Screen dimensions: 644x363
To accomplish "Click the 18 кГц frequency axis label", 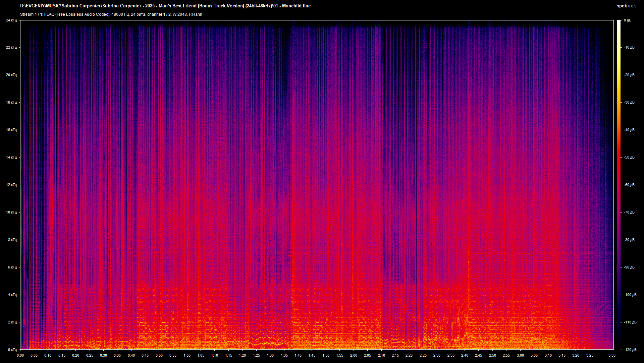I will pyautogui.click(x=11, y=102).
